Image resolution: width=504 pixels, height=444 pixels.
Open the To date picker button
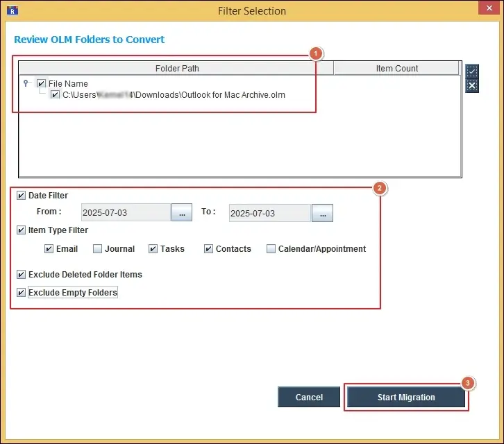click(x=323, y=213)
